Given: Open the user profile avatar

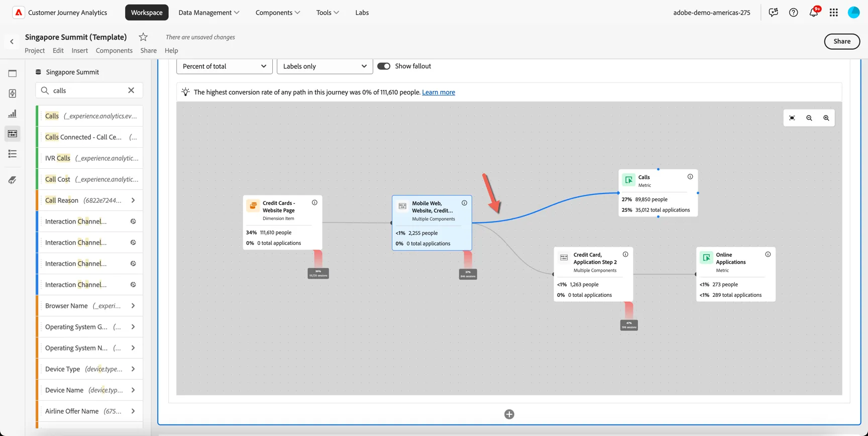Looking at the screenshot, I should point(853,13).
